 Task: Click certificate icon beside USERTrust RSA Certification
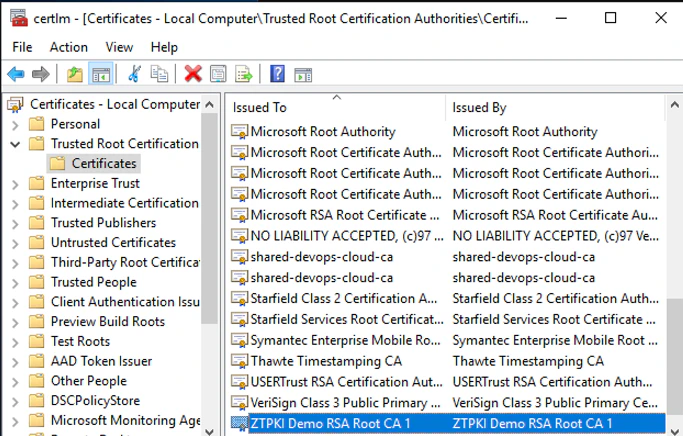click(x=239, y=382)
